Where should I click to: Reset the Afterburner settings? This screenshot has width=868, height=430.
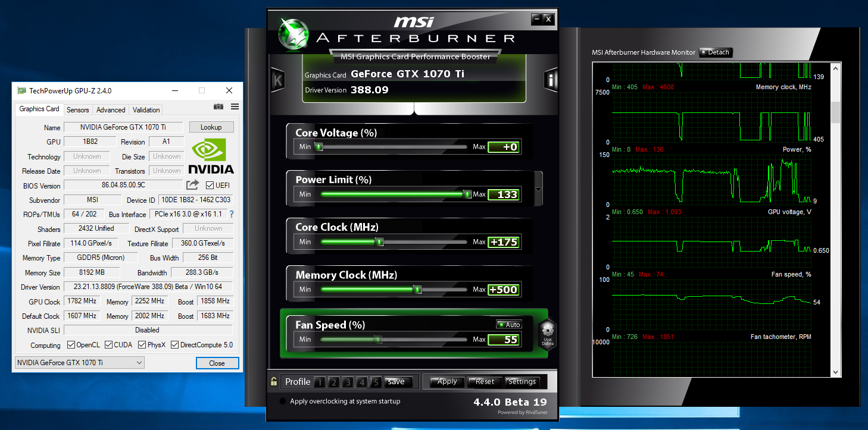click(485, 382)
